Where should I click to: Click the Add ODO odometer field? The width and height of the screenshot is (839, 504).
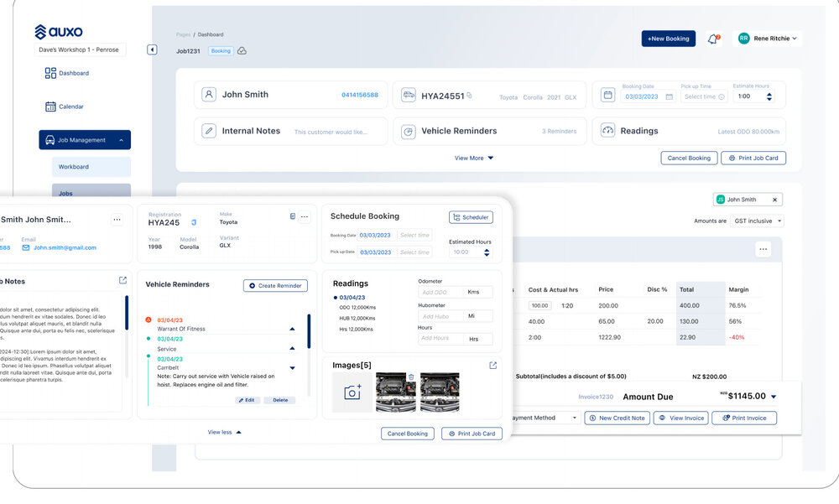click(x=441, y=292)
